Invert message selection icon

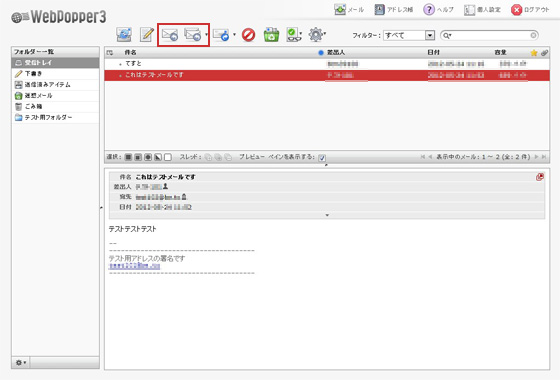coord(158,157)
